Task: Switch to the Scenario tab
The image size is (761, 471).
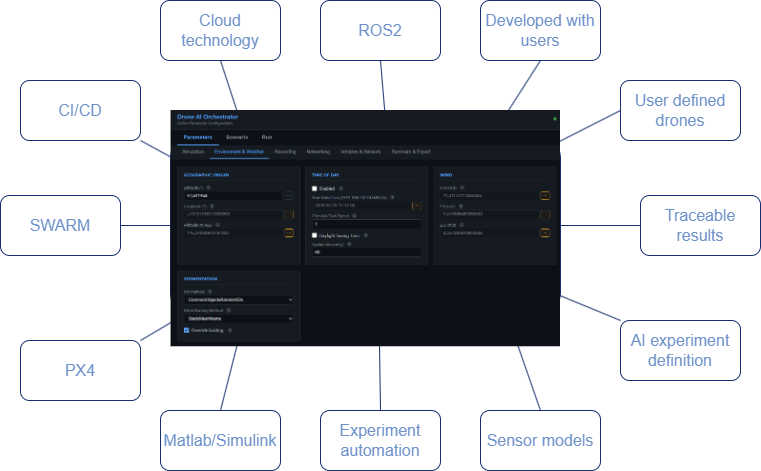Action: (x=237, y=136)
